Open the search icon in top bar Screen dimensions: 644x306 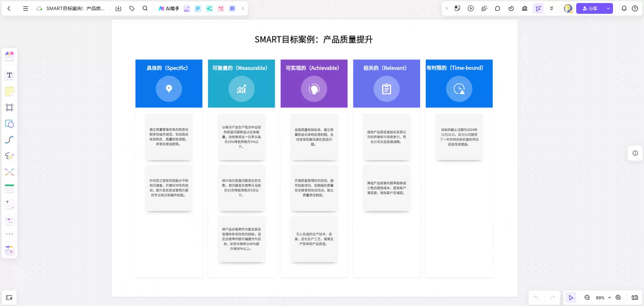[x=145, y=8]
